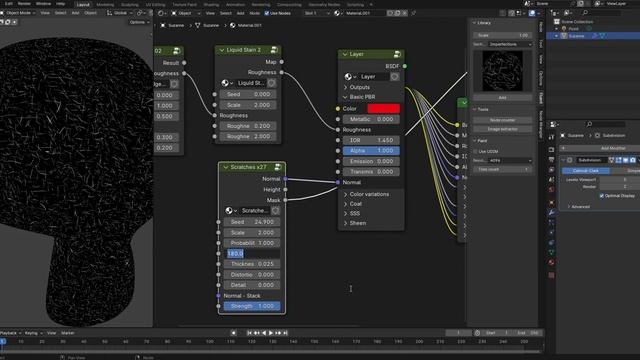Viewport: 640px width, 360px height.
Task: Click fake user shield next to Scratche... field
Action: [x=276, y=211]
